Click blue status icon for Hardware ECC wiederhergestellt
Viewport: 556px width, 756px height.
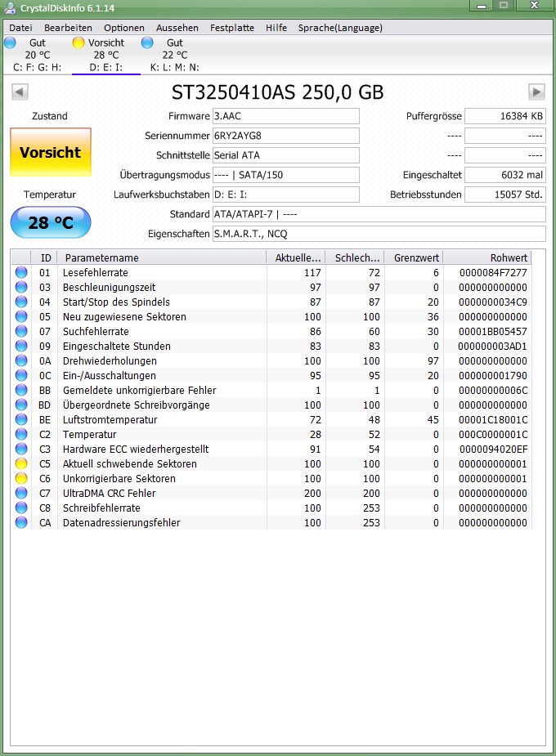(x=21, y=449)
